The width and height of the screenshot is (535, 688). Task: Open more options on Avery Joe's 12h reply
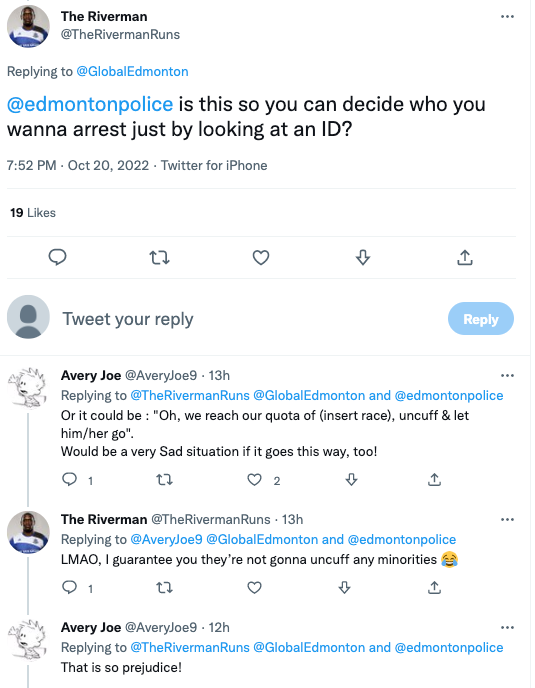point(507,627)
